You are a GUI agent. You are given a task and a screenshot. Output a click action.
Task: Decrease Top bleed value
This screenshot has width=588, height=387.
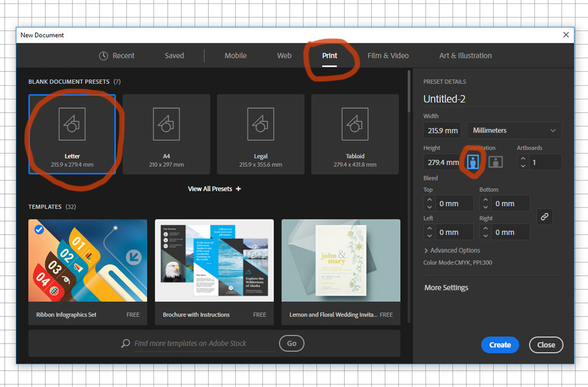429,207
